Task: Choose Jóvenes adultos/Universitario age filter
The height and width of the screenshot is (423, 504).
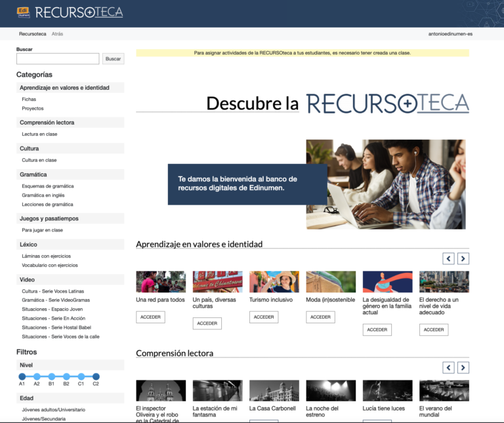Action: pyautogui.click(x=53, y=409)
